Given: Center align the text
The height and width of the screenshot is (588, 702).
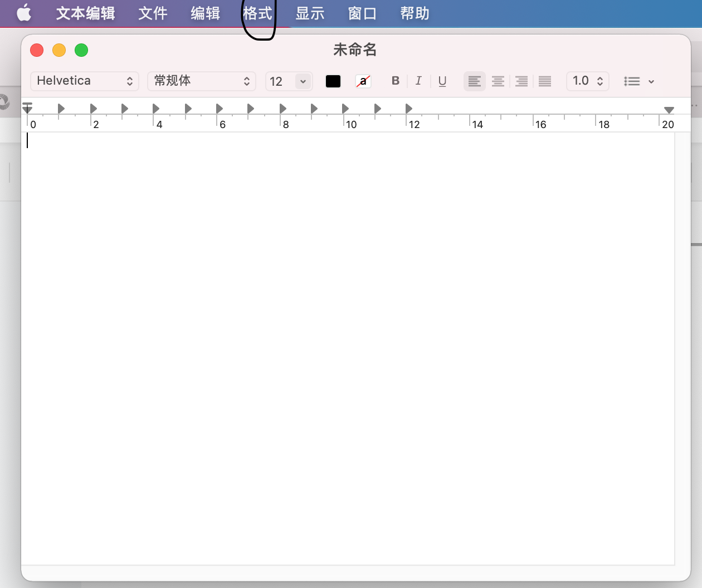Looking at the screenshot, I should (498, 81).
